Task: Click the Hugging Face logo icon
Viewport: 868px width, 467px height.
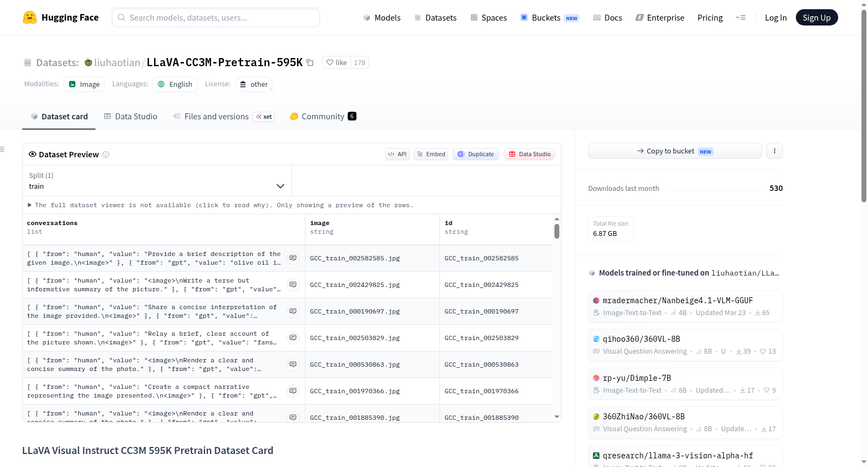Action: pos(30,17)
